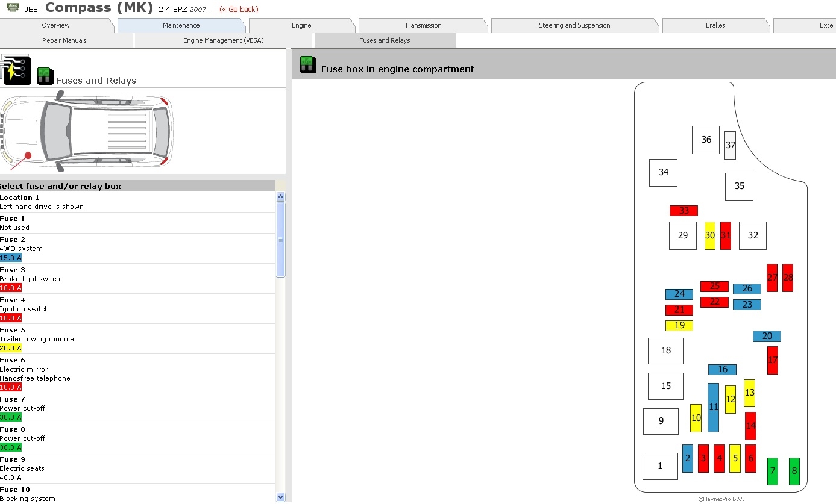
Task: Select Fuse 1 Not used entry
Action: pos(137,223)
